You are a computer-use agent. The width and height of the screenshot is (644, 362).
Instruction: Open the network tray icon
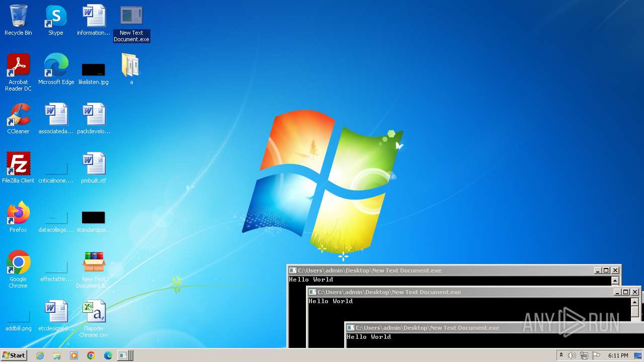pos(584,355)
